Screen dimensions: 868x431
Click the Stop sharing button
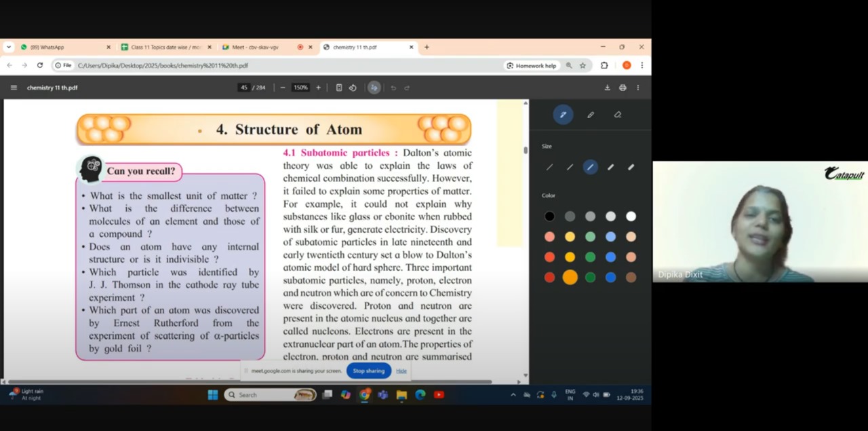369,371
